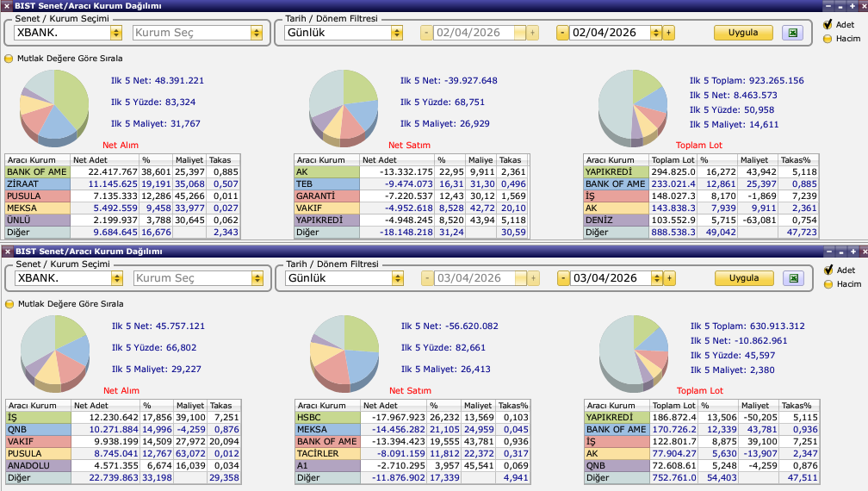Screen dimensions: 868x491
Task: Enable Mutlak Değere Göre Sırala in bottom panel
Action: coord(9,304)
